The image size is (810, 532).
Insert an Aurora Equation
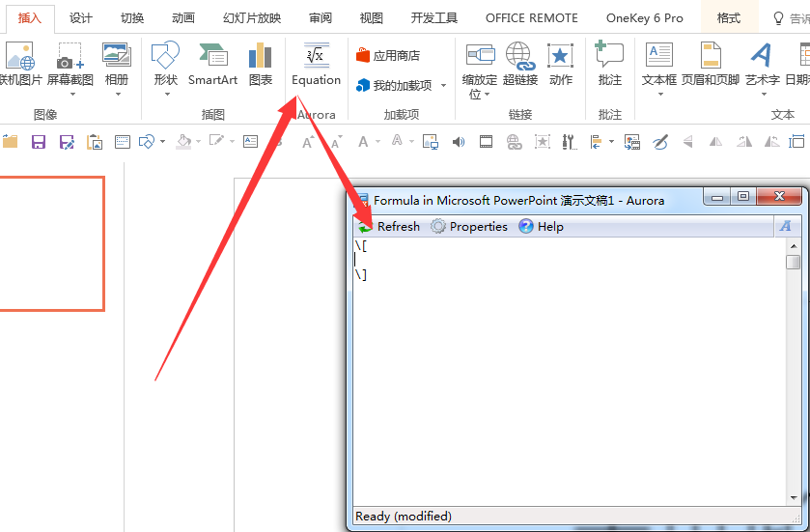pos(316,65)
